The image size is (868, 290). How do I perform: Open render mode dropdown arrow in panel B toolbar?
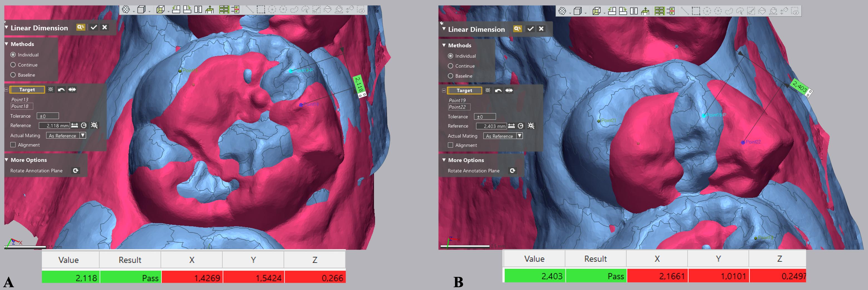570,13
